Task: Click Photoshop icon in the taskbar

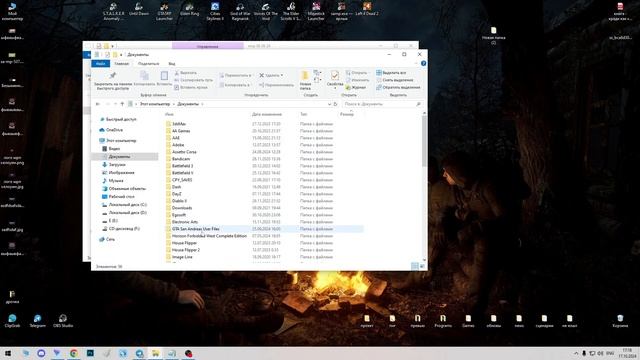Action: [90, 353]
